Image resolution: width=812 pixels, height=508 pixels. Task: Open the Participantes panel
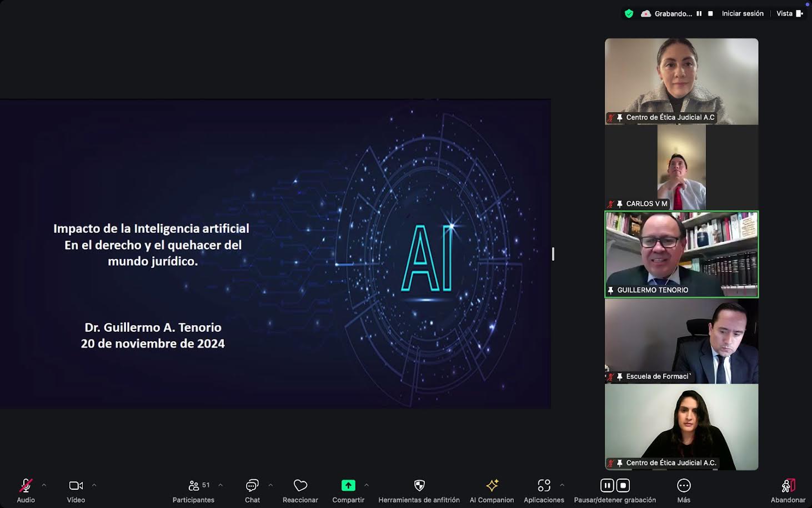tap(194, 486)
